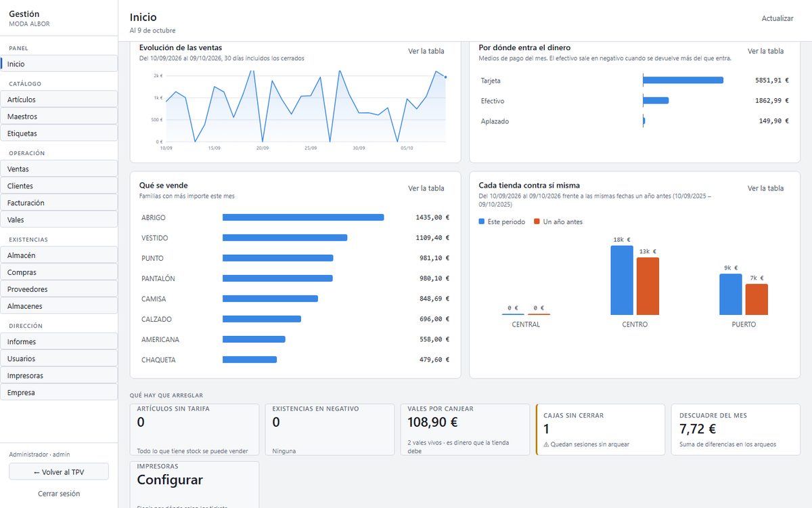Open the Almacenes sidebar entry
The image size is (812, 508).
click(x=59, y=306)
